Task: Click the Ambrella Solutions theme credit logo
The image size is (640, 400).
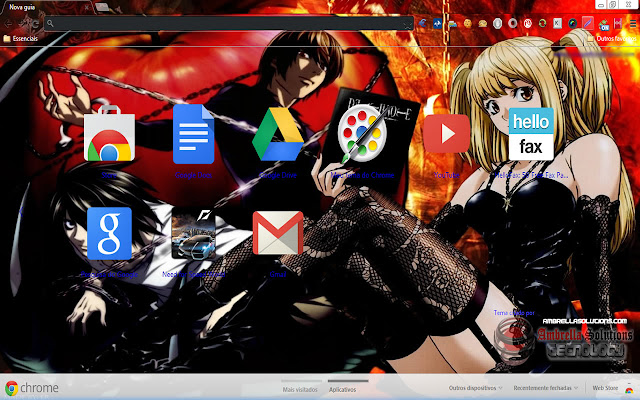Action: coord(563,340)
